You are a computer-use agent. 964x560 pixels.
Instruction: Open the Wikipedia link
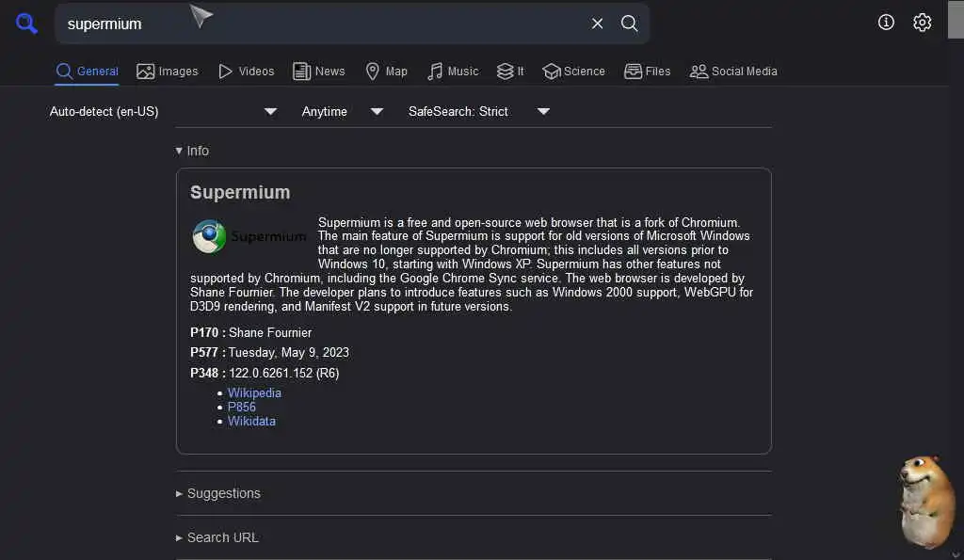(254, 392)
